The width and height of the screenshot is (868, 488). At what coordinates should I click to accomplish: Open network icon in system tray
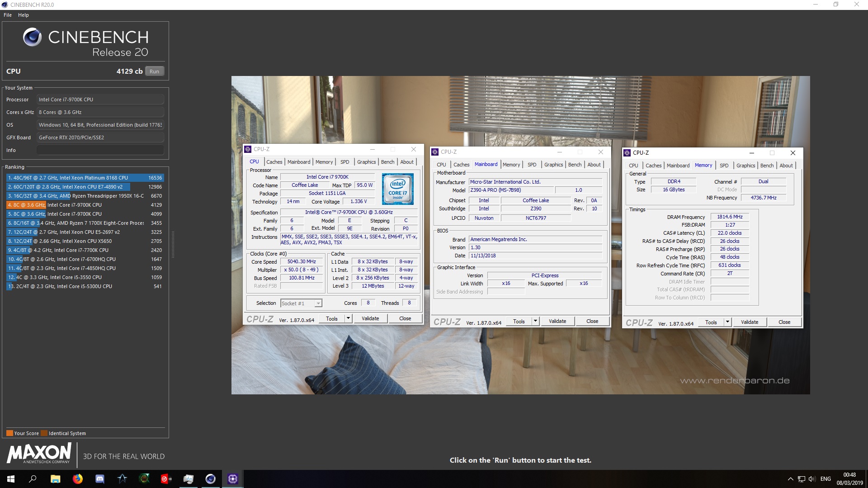coord(801,479)
